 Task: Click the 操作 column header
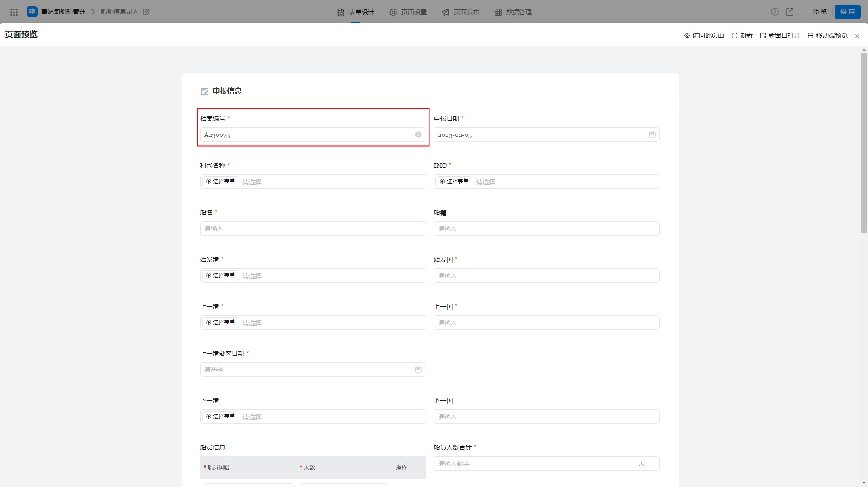point(401,468)
